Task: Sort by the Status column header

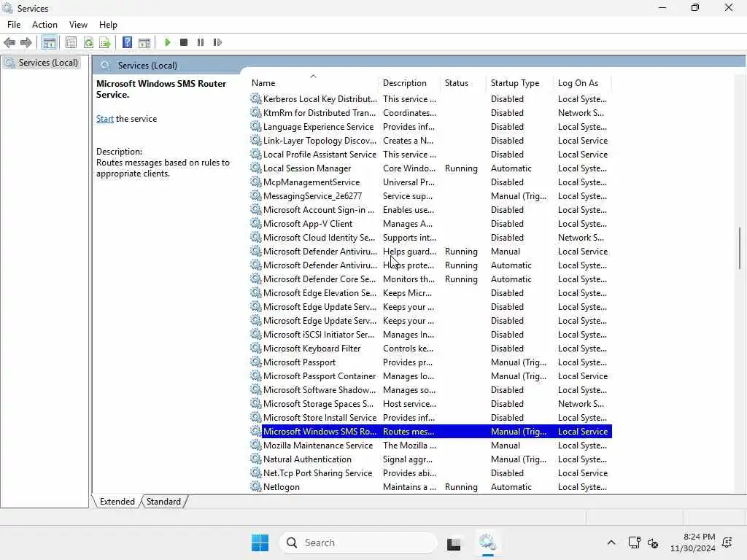Action: click(x=463, y=83)
